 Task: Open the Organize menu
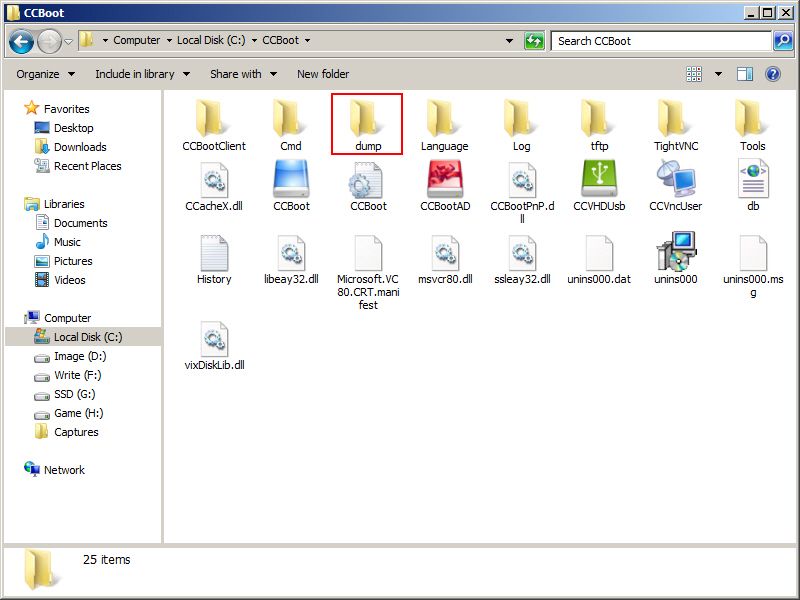(x=45, y=74)
